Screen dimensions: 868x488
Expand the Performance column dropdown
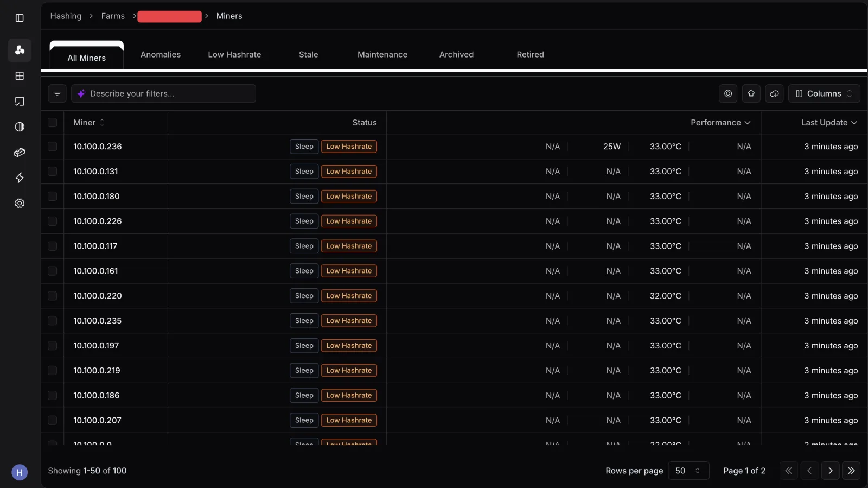(x=720, y=123)
